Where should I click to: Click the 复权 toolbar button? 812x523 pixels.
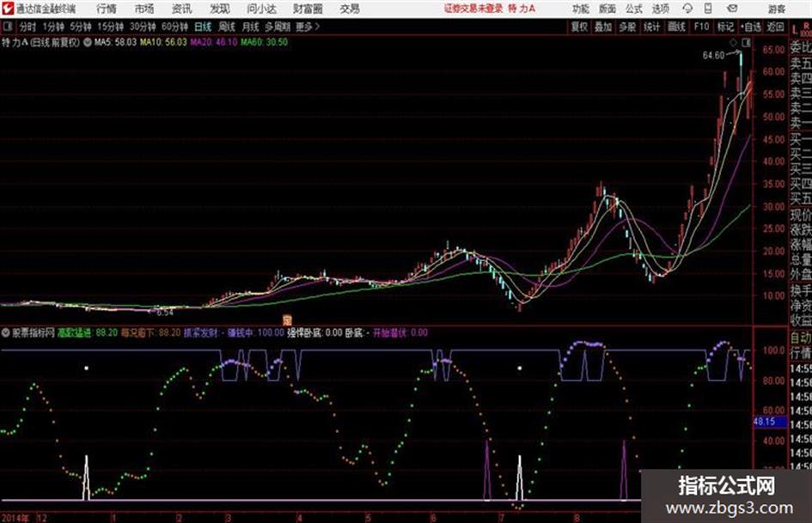(x=579, y=27)
